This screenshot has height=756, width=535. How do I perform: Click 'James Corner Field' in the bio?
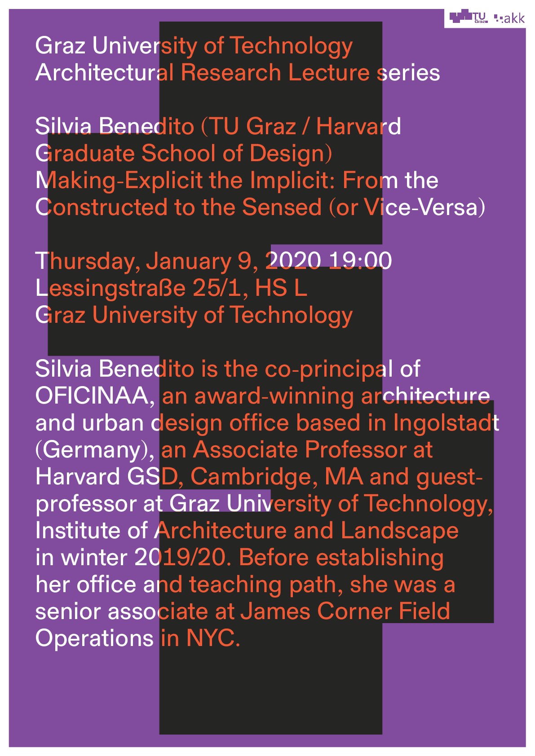point(345,611)
